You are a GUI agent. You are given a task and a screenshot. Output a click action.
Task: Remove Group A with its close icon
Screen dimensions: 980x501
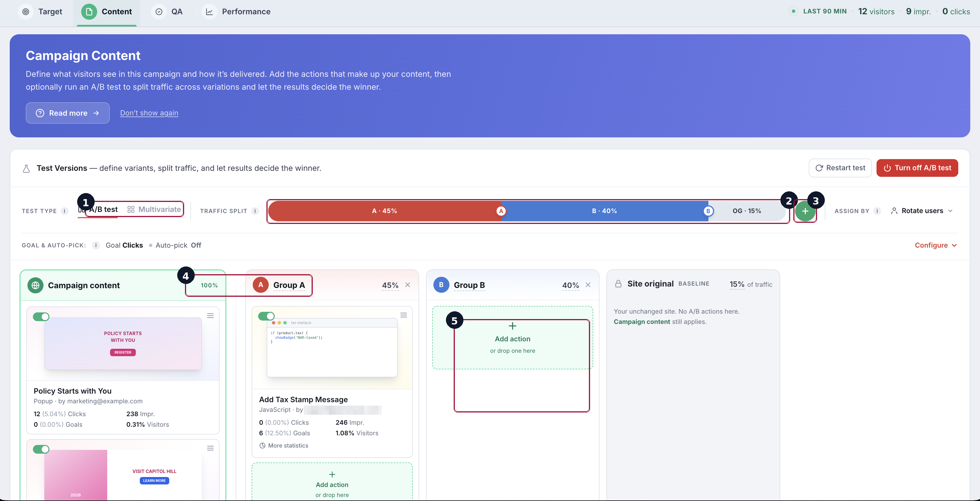(407, 285)
